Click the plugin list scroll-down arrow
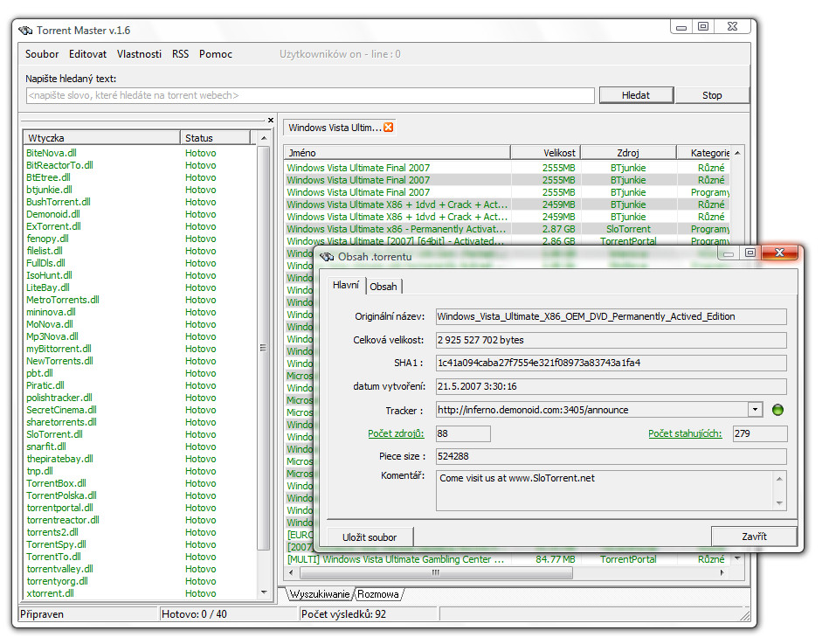836x644 pixels. point(264,592)
